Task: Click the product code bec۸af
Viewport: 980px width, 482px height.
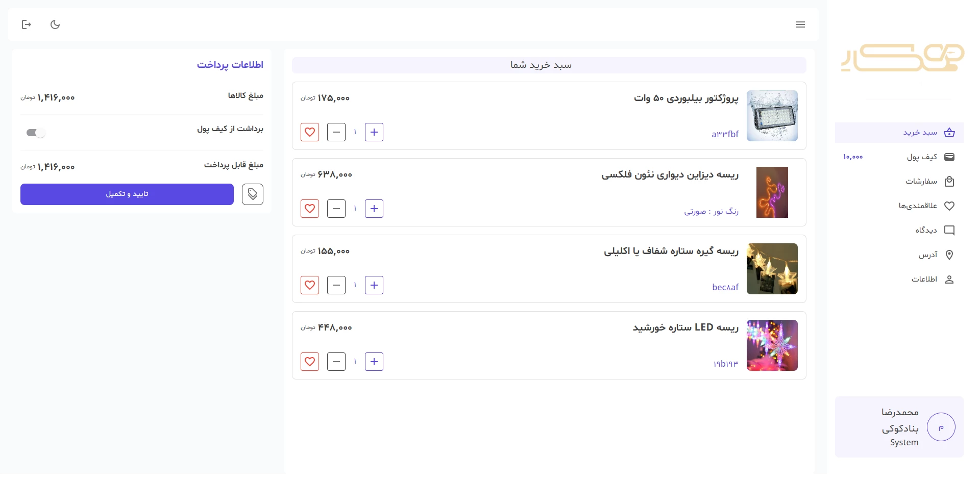Action: (725, 287)
